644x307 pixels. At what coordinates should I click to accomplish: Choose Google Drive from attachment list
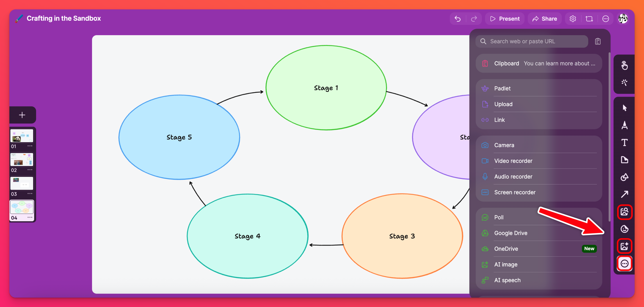[x=511, y=233]
